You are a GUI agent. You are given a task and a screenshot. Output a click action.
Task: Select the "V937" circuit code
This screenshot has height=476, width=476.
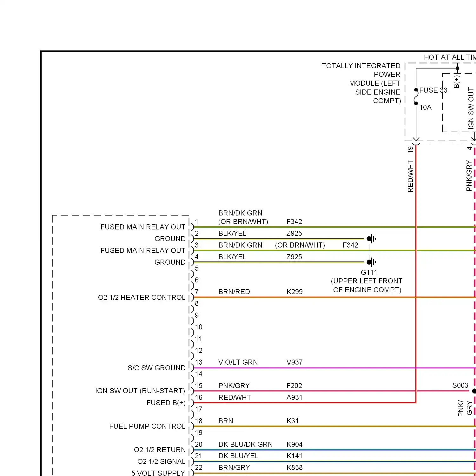(294, 362)
